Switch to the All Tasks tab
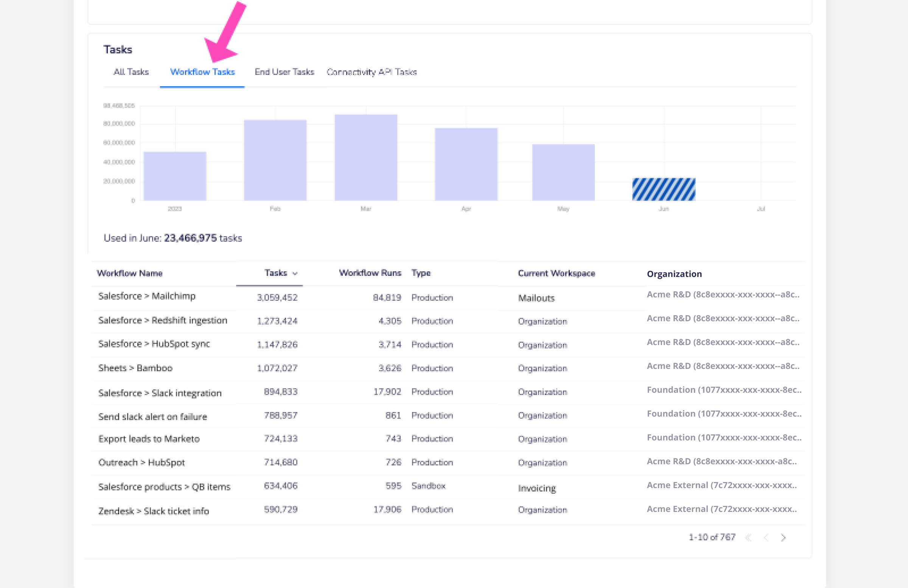908x588 pixels. (x=131, y=72)
